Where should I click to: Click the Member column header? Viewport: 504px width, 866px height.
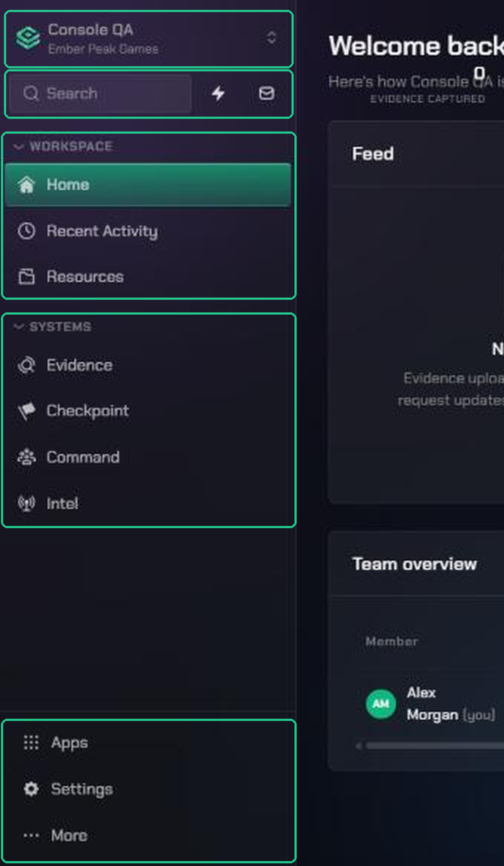click(391, 641)
